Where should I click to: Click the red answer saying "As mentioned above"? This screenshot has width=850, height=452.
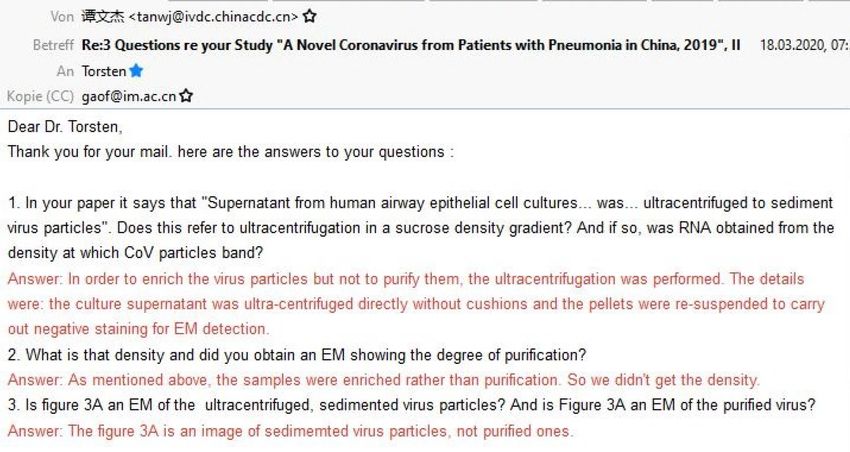pyautogui.click(x=384, y=380)
